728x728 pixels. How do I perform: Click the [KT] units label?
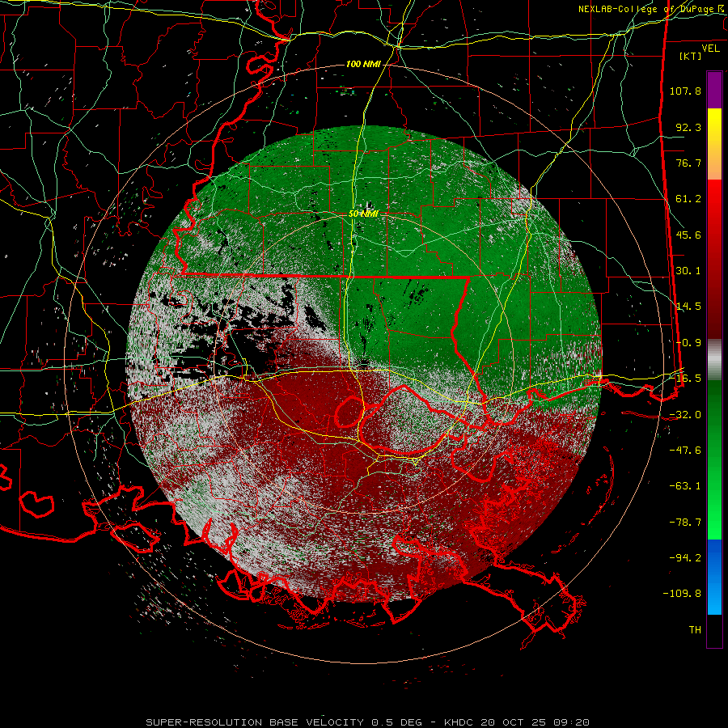pos(691,56)
